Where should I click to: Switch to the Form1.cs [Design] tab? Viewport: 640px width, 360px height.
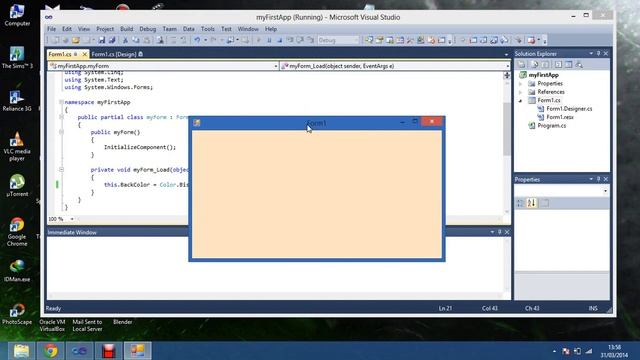[117, 54]
